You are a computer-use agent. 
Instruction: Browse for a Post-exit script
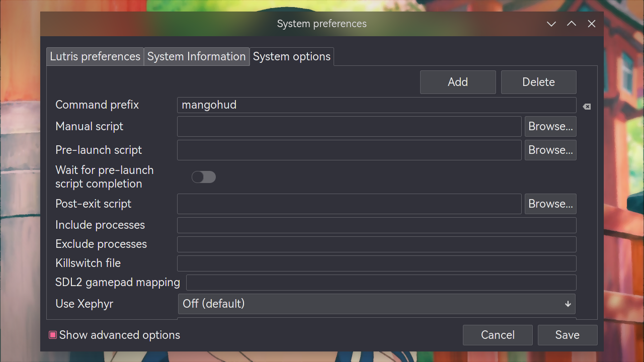click(550, 204)
